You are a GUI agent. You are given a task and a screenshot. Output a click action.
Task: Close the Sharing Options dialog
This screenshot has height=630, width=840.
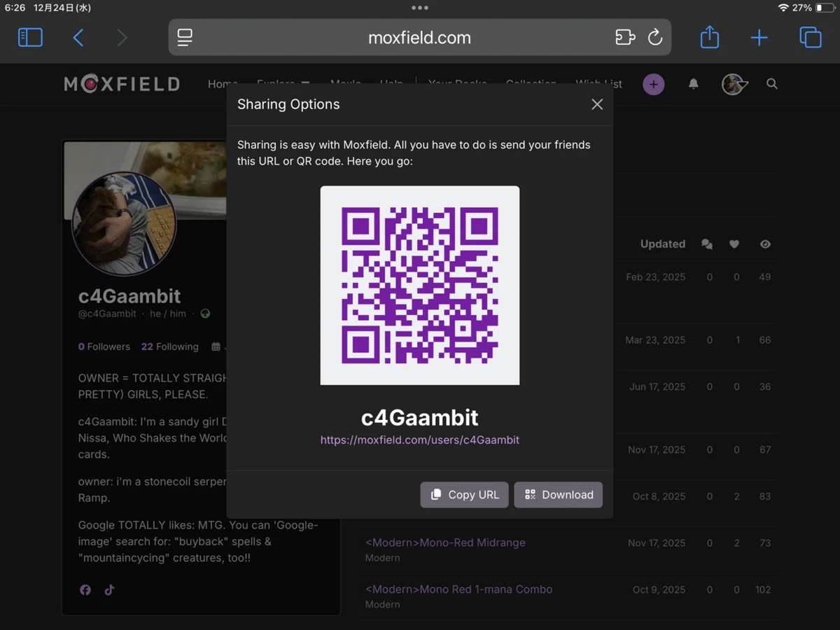[x=597, y=104]
